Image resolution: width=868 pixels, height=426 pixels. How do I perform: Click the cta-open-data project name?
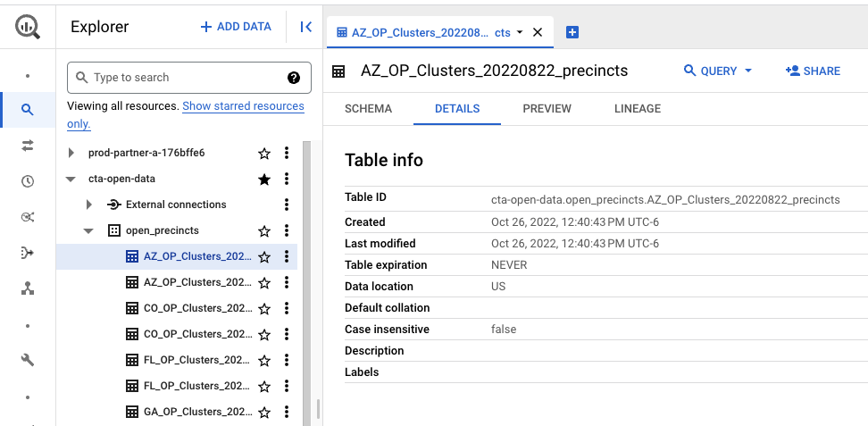point(121,179)
